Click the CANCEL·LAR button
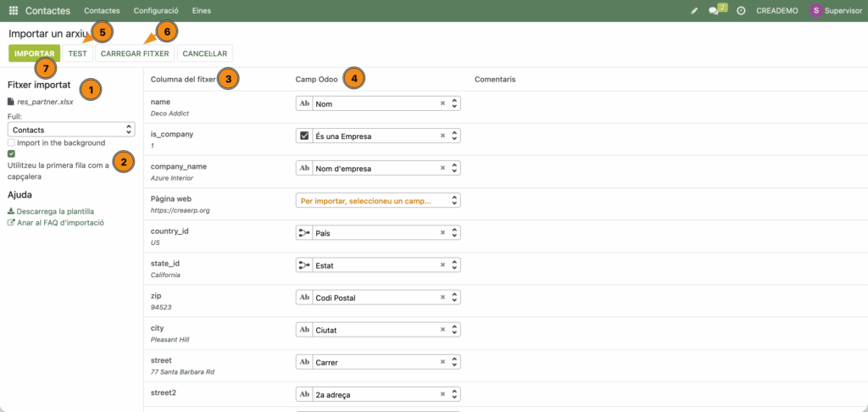 click(x=205, y=53)
